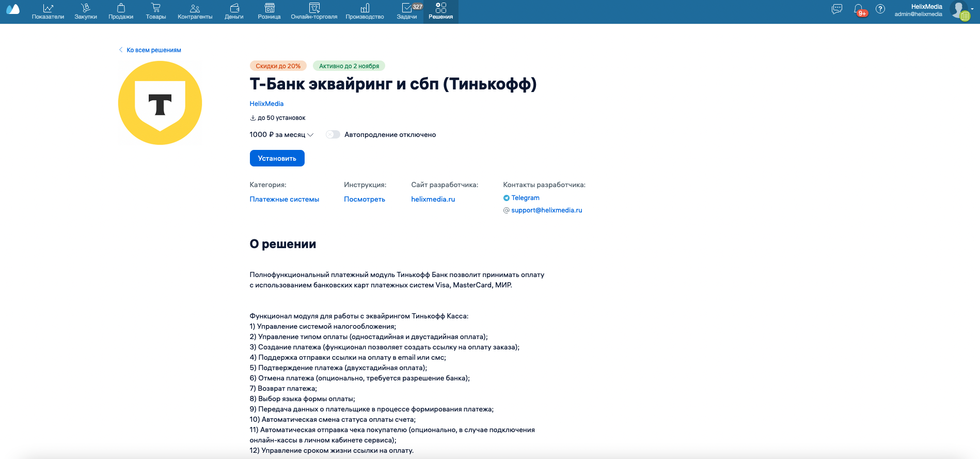The width and height of the screenshot is (980, 459).
Task: Click the Активно до 2 ноября badge
Action: pos(349,66)
